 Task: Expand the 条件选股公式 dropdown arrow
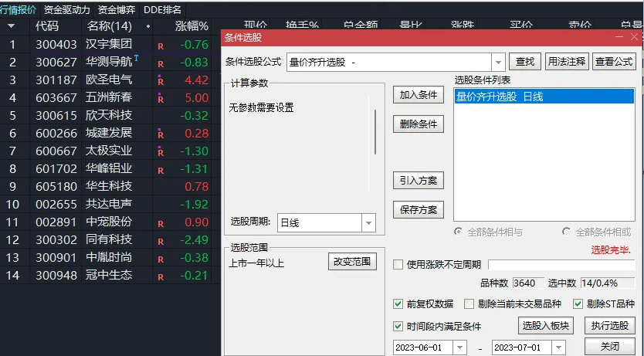498,63
